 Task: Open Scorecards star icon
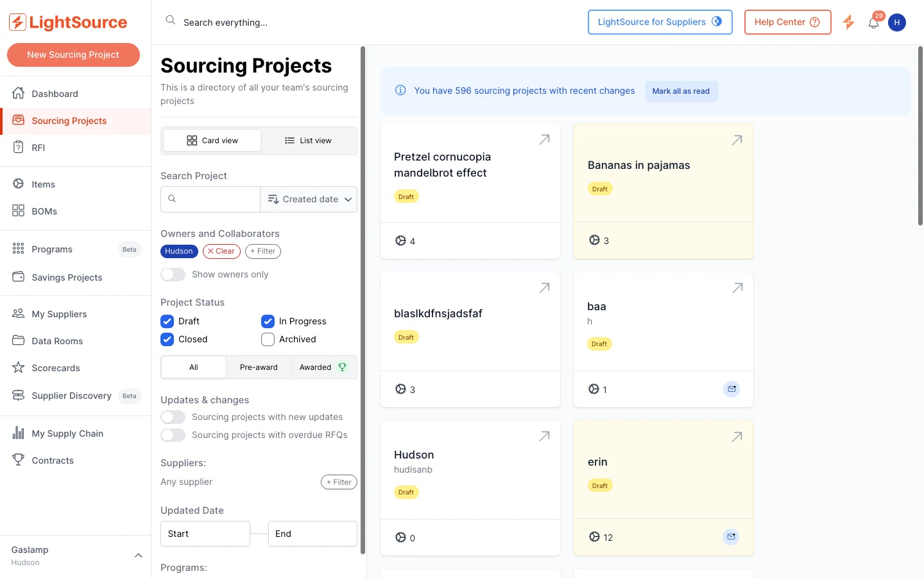pyautogui.click(x=19, y=367)
